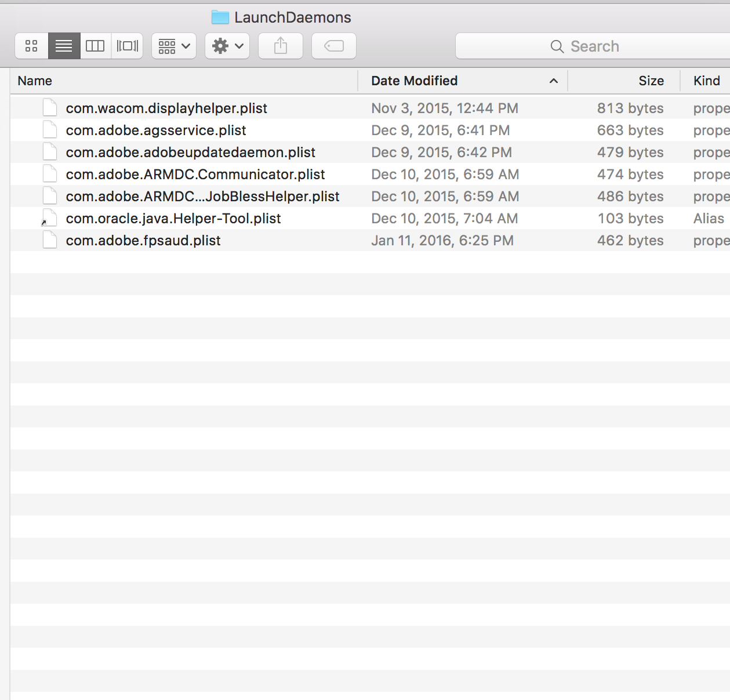Click the LaunchDaemons folder icon in title

point(220,17)
